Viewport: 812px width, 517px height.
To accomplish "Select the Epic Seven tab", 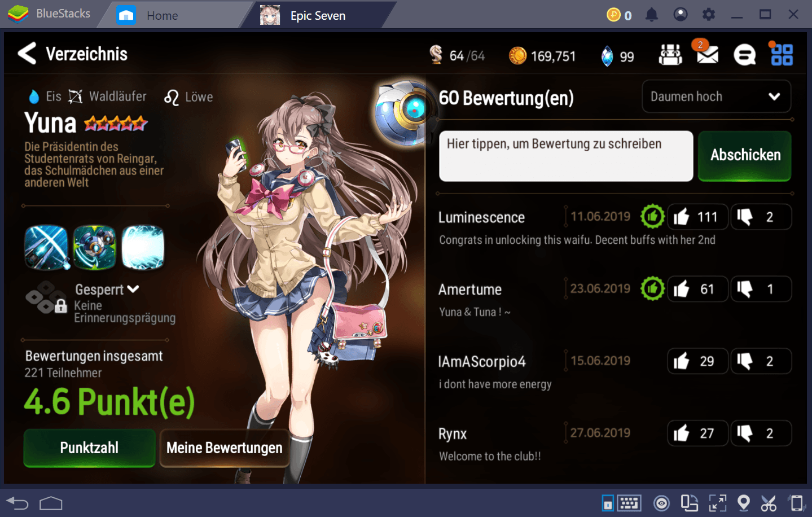I will 318,15.
